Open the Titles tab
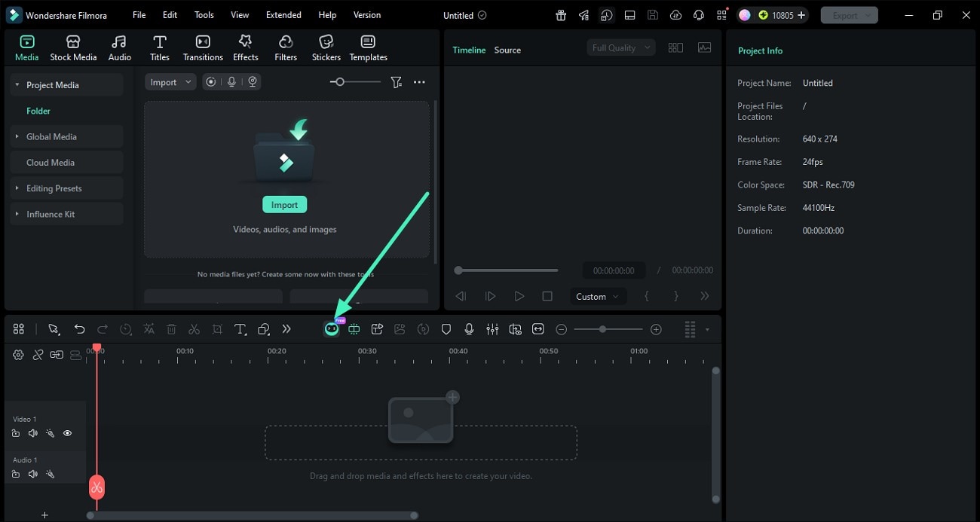Viewport: 980px width, 522px height. 159,48
